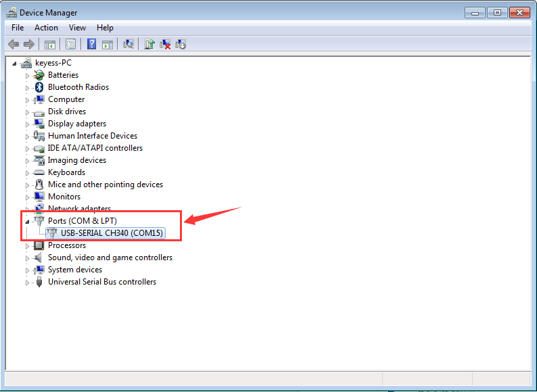The image size is (537, 392).
Task: Expand the Human Interface Devices arrow
Action: 27,137
